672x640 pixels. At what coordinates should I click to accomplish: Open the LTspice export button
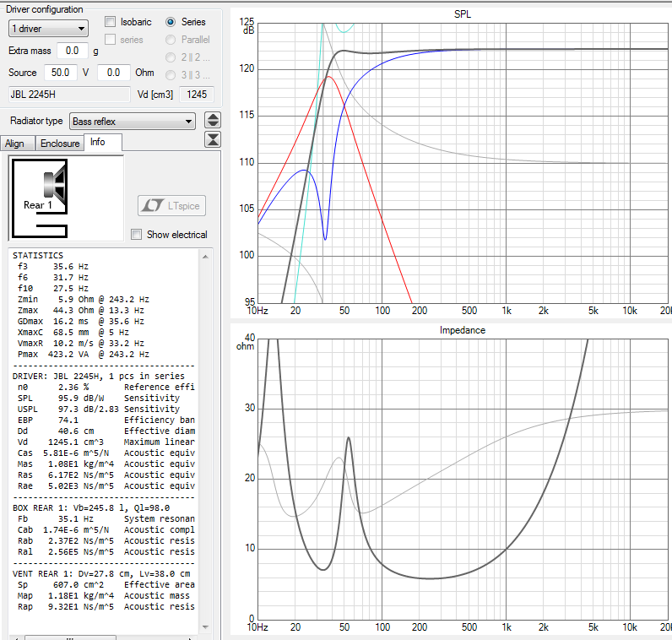click(172, 206)
